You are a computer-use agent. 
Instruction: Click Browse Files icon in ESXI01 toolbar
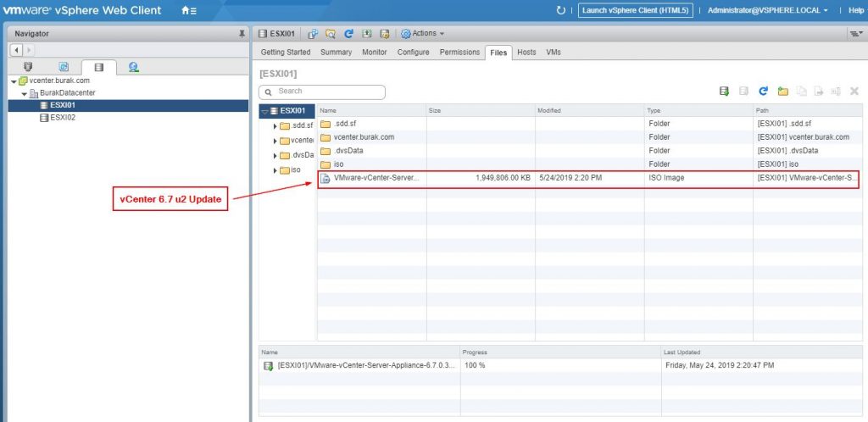(x=331, y=34)
